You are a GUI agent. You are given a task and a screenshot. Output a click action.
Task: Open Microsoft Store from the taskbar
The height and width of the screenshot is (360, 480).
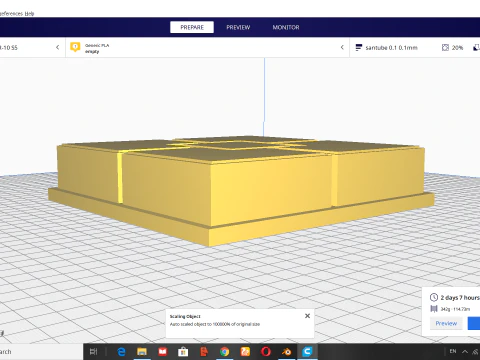tap(183, 351)
